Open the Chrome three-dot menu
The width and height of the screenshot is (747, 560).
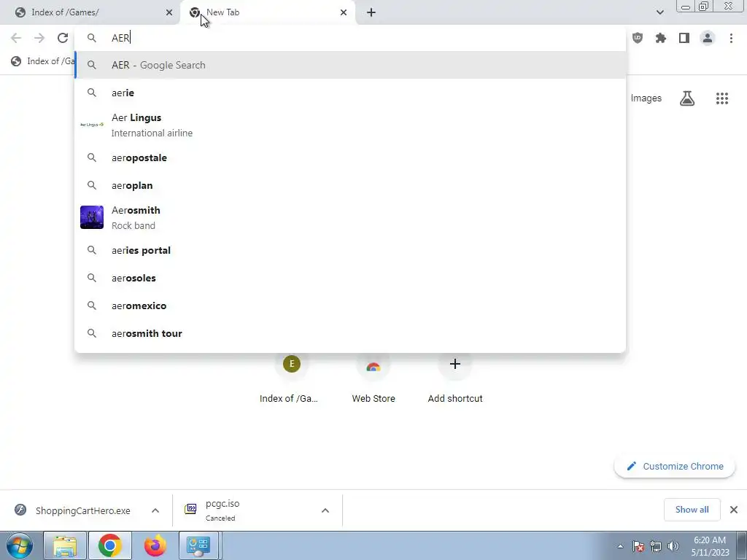click(x=731, y=38)
